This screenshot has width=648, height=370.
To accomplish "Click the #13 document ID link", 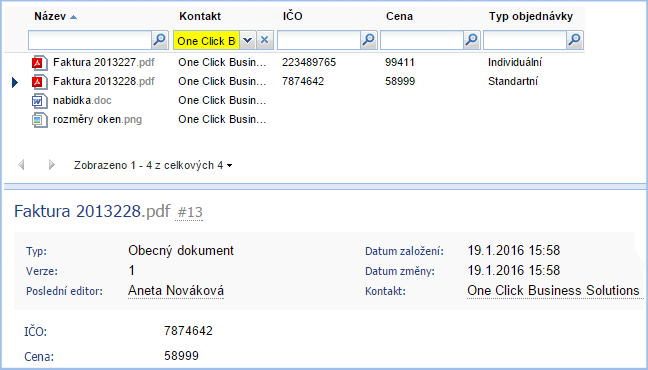I will coord(190,212).
